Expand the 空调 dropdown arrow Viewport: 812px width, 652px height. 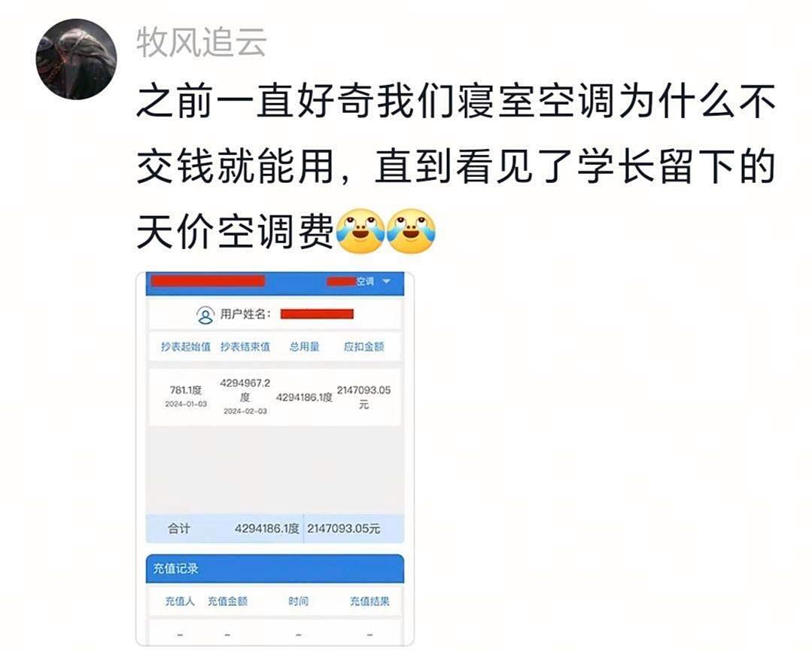pos(387,281)
